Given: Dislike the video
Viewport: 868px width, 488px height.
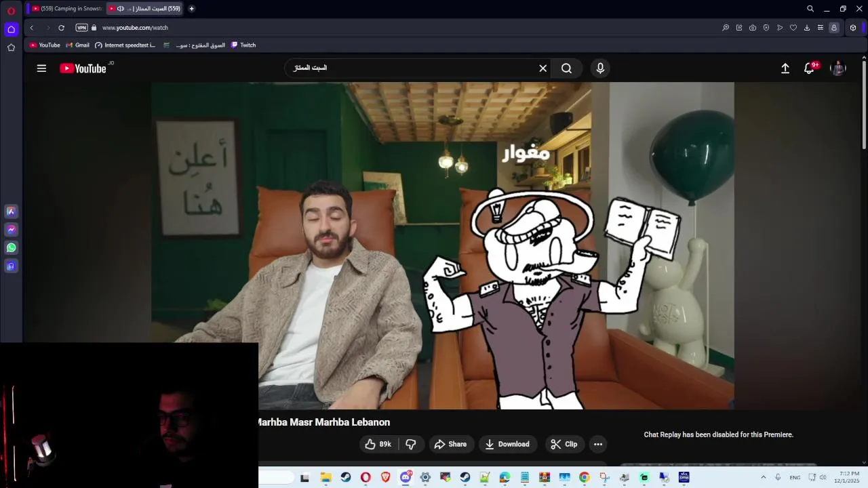Looking at the screenshot, I should (x=411, y=444).
